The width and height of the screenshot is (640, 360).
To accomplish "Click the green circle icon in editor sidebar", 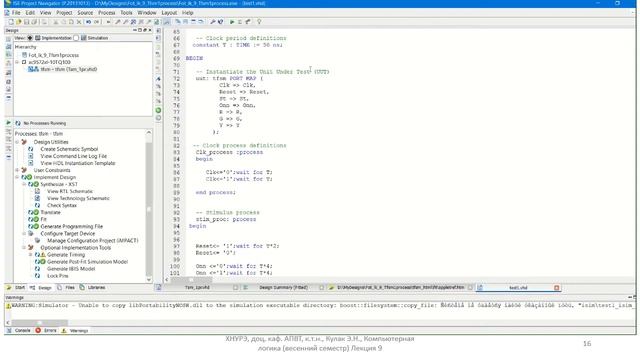I will point(158,110).
